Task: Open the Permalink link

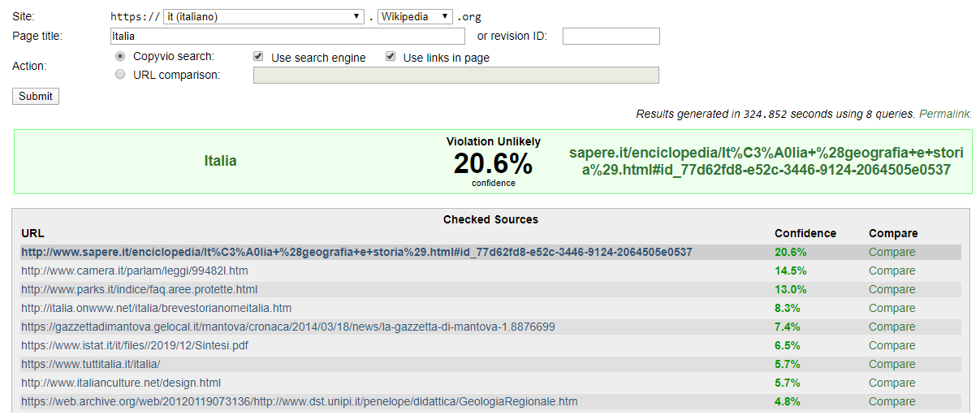Action: 945,115
